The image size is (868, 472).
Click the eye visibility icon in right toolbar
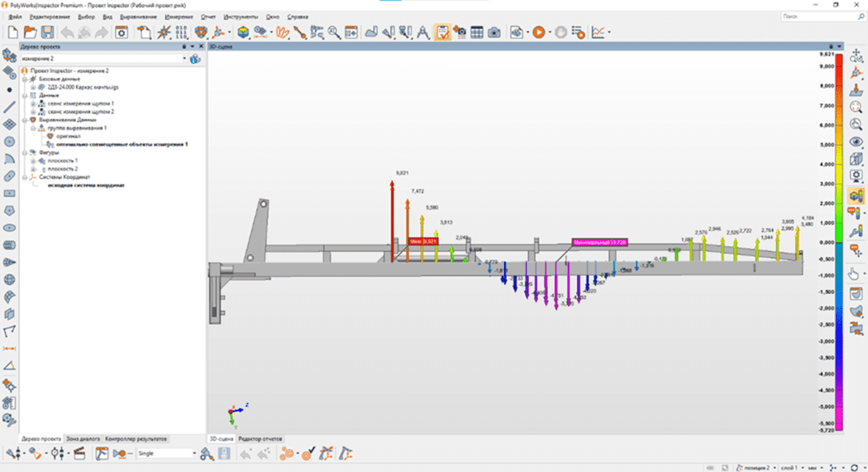click(x=856, y=142)
